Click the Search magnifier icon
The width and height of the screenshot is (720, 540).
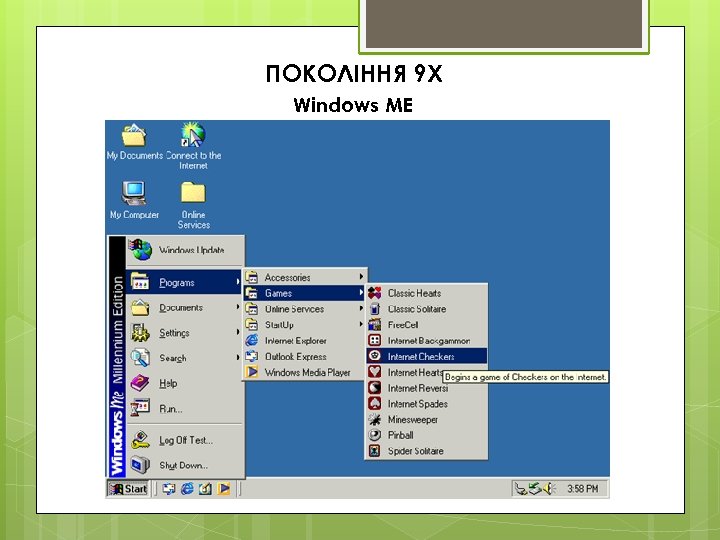(x=140, y=358)
